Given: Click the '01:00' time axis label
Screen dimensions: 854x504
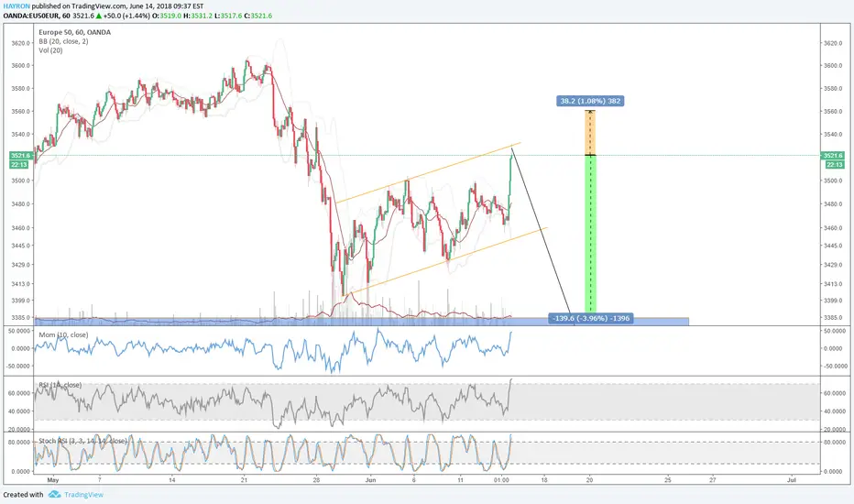Looking at the screenshot, I should click(501, 480).
